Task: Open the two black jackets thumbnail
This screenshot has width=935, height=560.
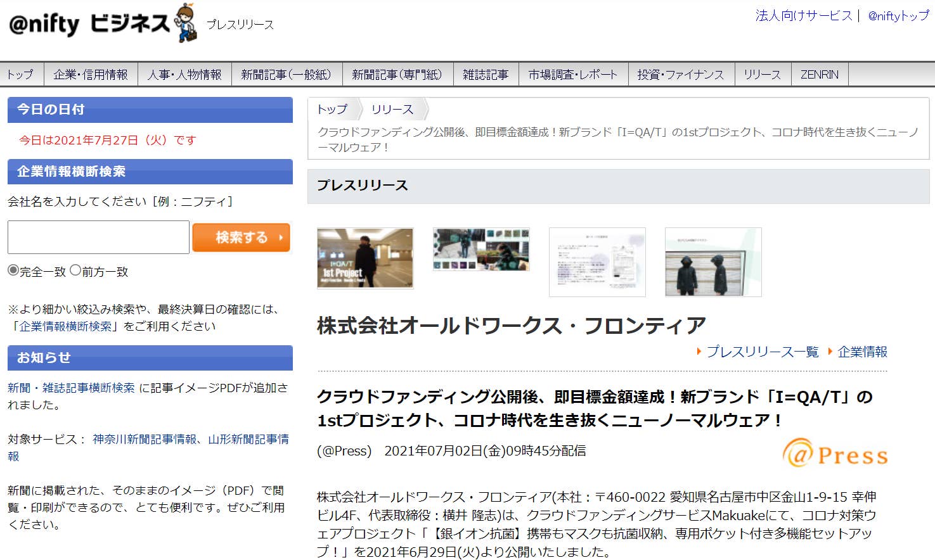Action: (713, 262)
